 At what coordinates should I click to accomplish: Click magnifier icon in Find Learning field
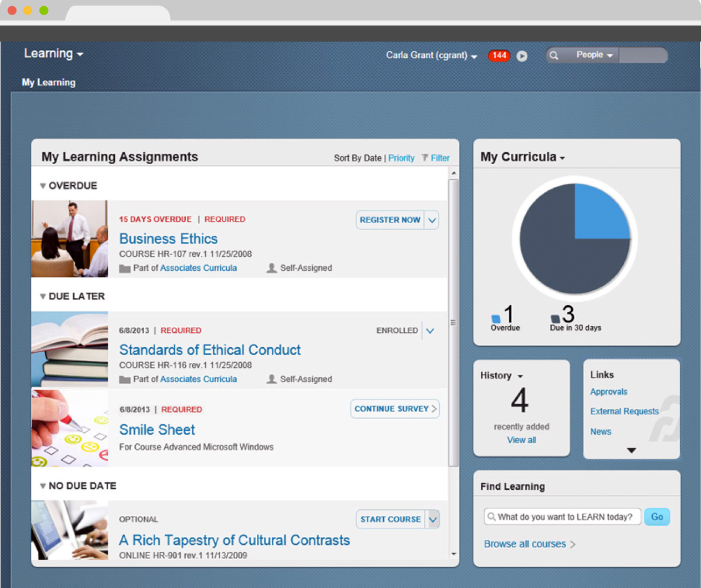pyautogui.click(x=491, y=516)
